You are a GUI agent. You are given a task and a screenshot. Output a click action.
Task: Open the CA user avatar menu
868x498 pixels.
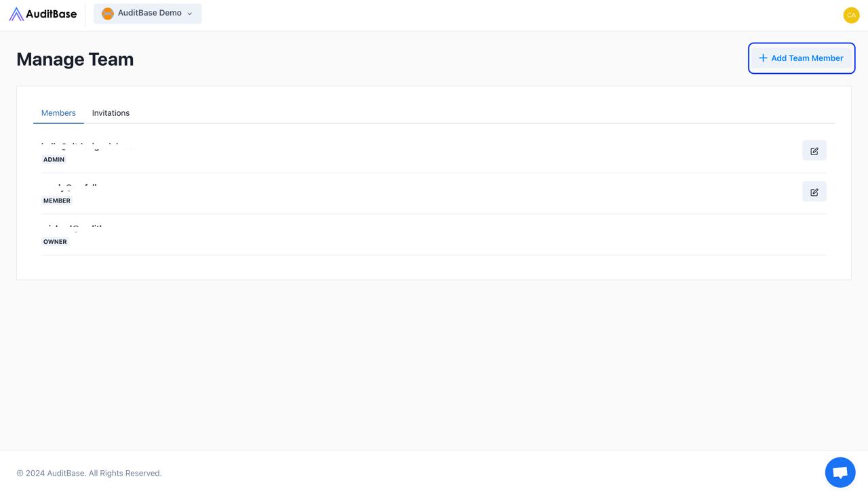coord(851,15)
